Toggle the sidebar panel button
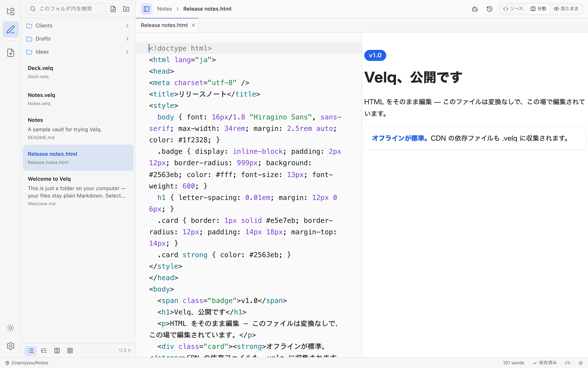 pos(147,9)
